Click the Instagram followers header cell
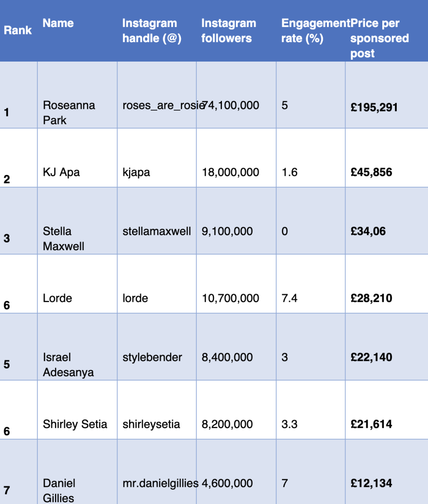The width and height of the screenshot is (428, 504). [x=236, y=30]
